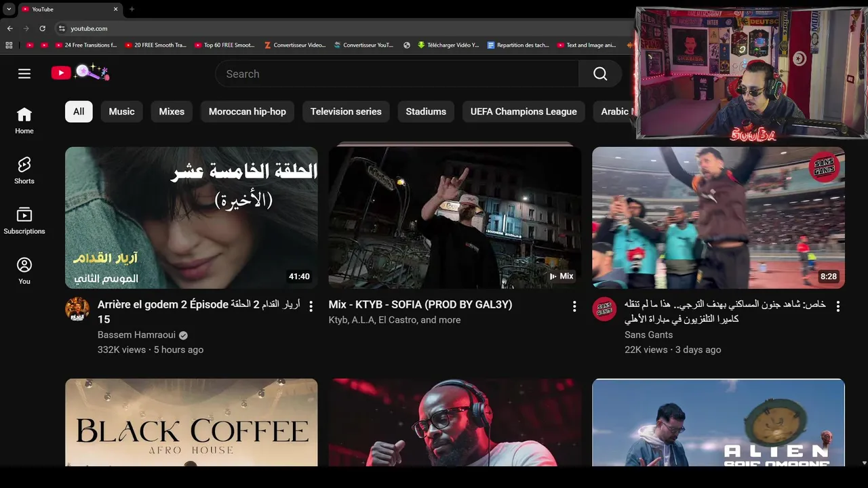868x488 pixels.
Task: Open 24 Free Transitions bookmark
Action: click(85, 45)
